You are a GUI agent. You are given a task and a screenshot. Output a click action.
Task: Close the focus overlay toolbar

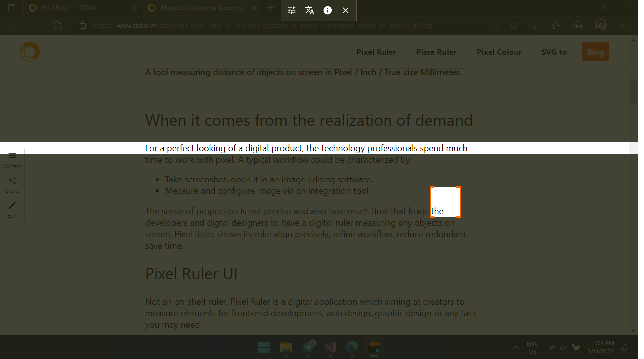[346, 10]
